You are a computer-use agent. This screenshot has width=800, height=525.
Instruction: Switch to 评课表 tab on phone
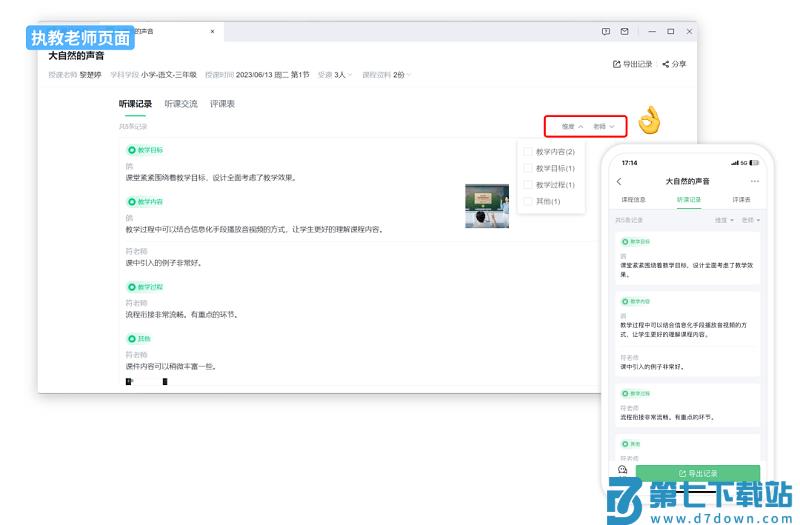point(741,200)
